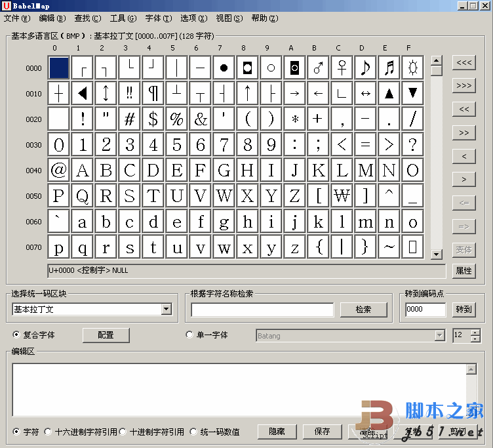Viewport: 493px width, 448px height.
Task: Select the Won sign character cell
Action: [x=342, y=195]
